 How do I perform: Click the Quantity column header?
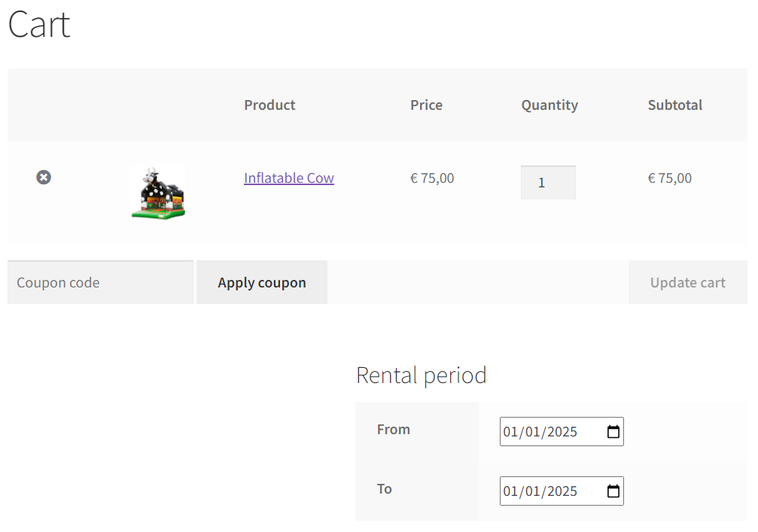click(x=549, y=105)
